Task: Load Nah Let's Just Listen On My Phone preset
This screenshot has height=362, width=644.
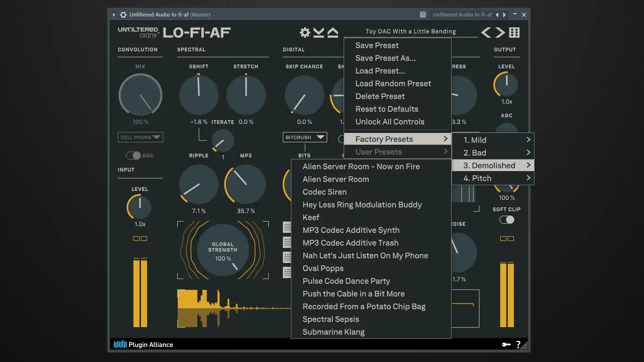Action: tap(371, 255)
